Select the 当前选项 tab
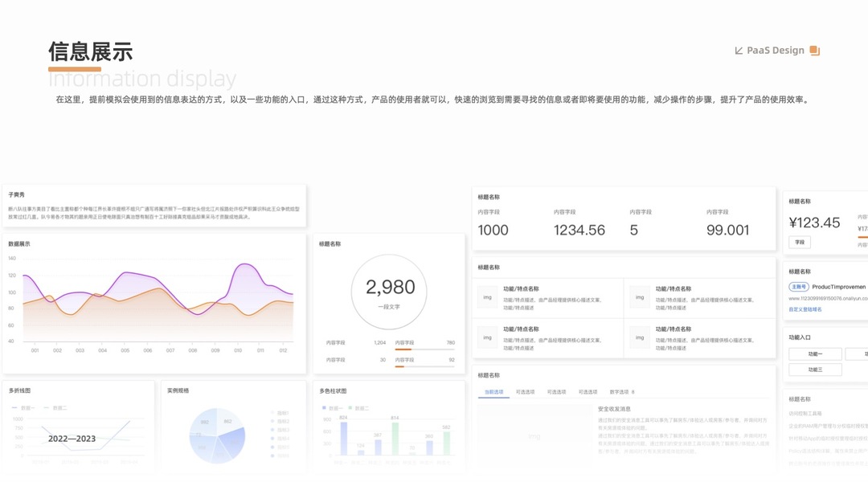This screenshot has height=482, width=868. click(493, 392)
